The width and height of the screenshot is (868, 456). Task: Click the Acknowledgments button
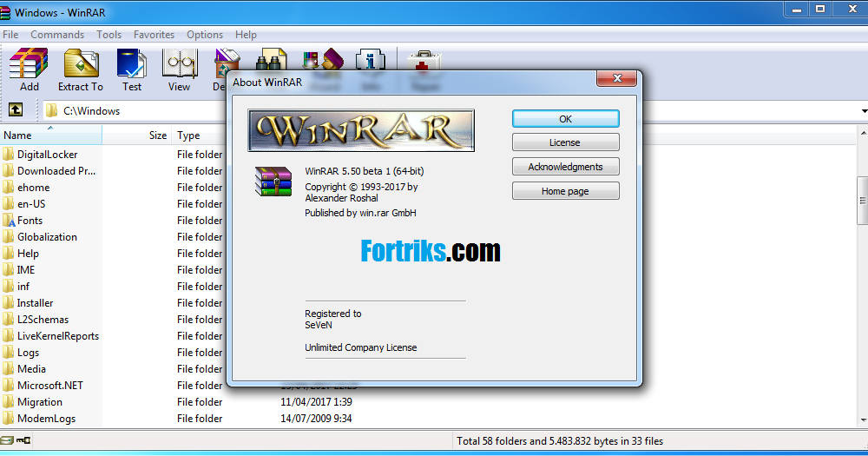565,167
